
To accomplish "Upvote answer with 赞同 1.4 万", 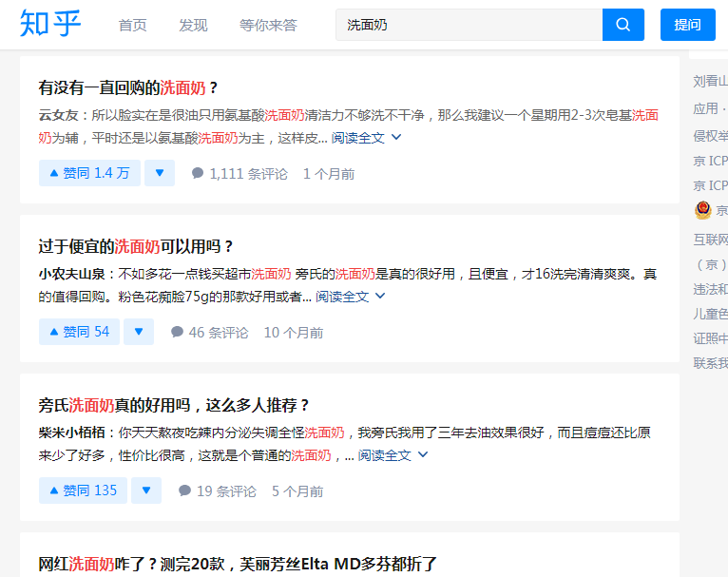I will click(x=89, y=173).
